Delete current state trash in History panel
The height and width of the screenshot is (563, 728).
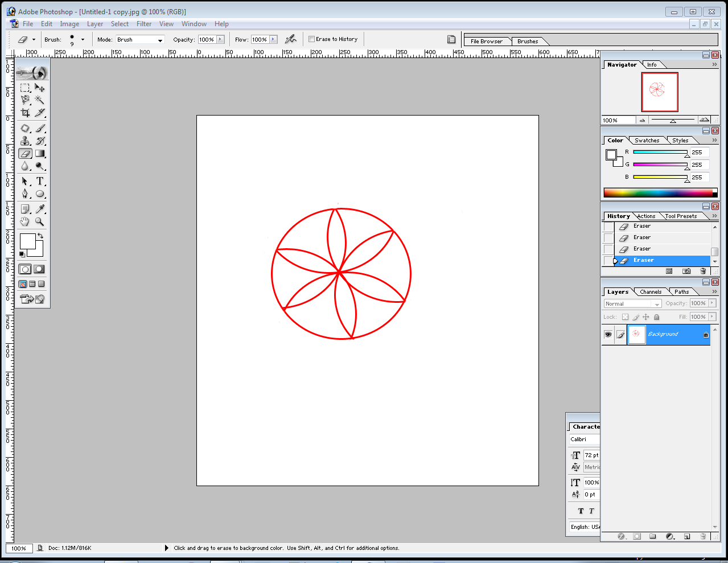[703, 271]
